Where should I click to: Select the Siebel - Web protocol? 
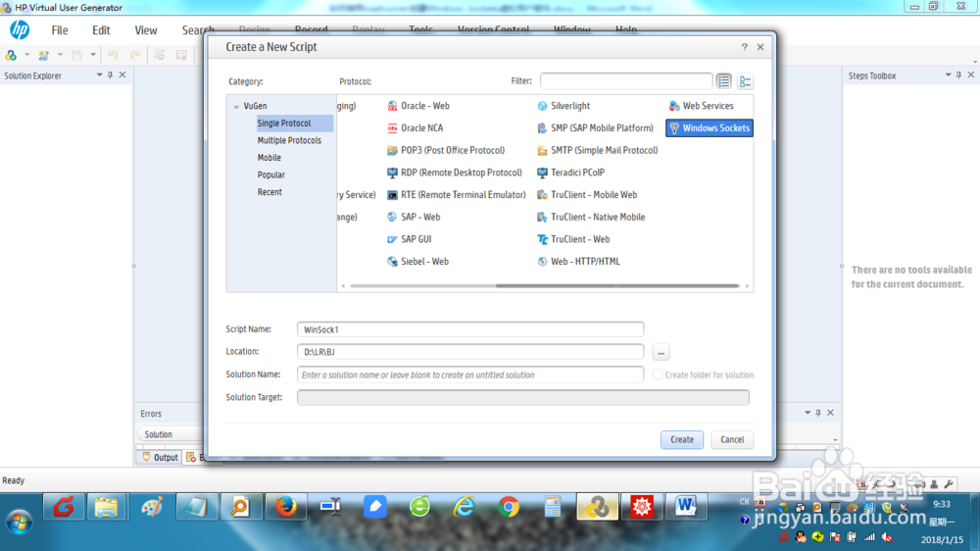tap(417, 261)
